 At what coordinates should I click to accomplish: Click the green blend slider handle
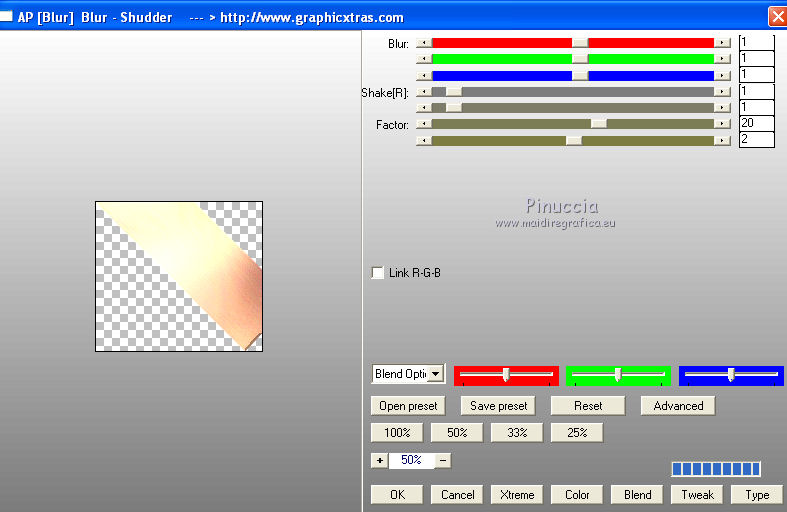tap(618, 374)
